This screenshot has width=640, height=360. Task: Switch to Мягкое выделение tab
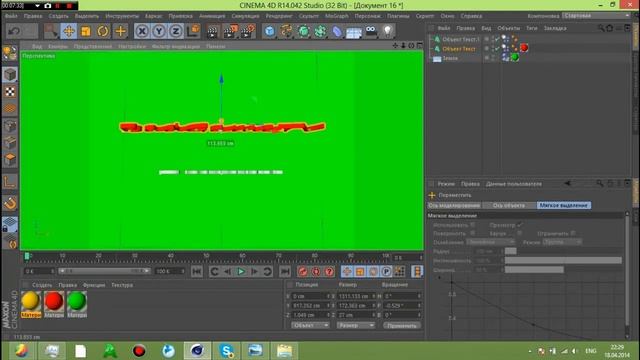563,205
